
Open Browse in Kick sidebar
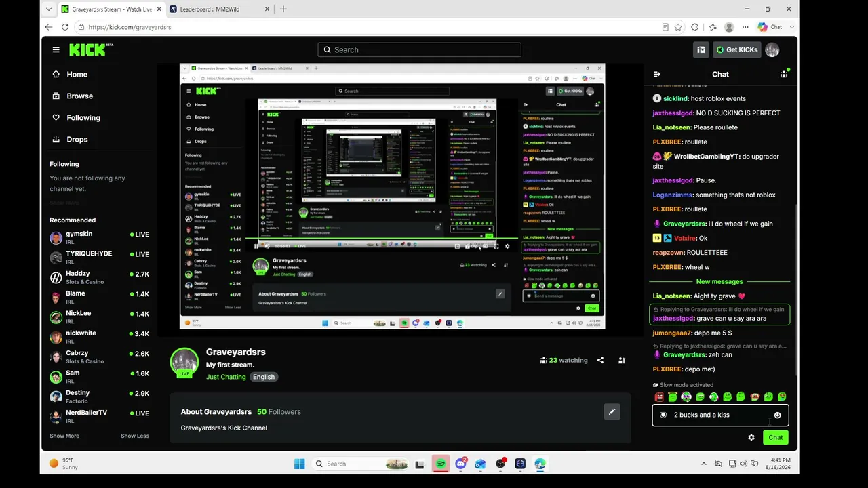73,96
